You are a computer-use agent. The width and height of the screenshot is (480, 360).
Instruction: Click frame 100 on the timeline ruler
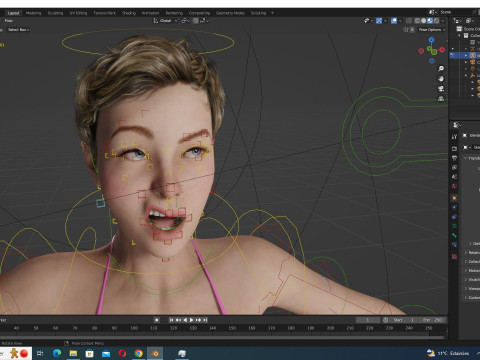pos(134,328)
